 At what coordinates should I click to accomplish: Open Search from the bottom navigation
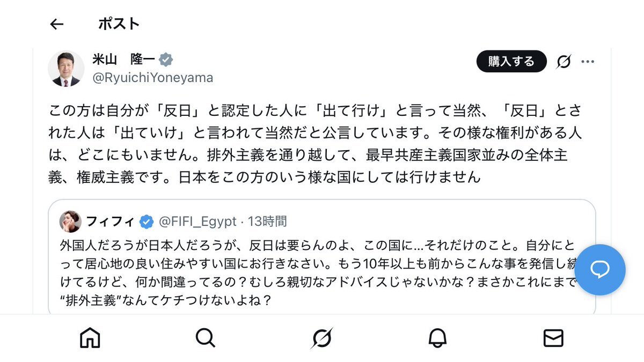pyautogui.click(x=206, y=338)
